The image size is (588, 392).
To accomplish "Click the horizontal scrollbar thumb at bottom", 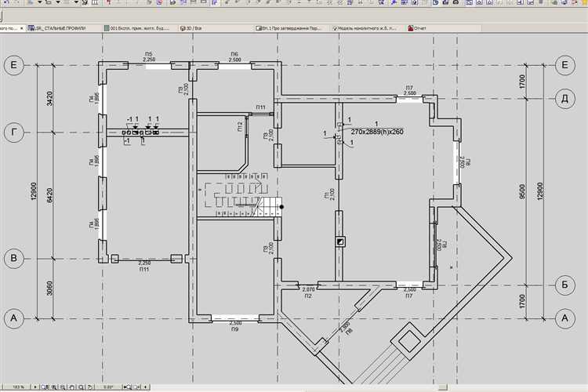I will click(442, 387).
